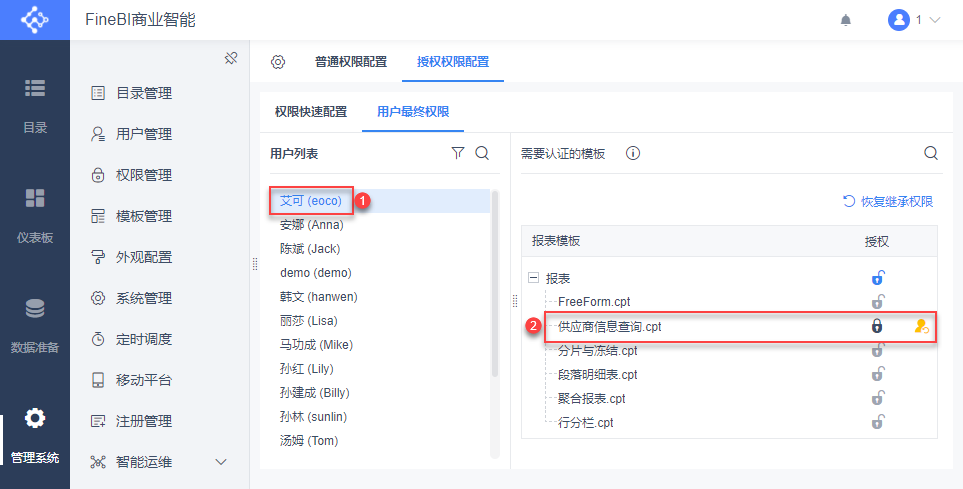Screen dimensions: 963x489
Task: Toggle lock for 供应商信息查询.cpt
Action: click(x=877, y=327)
